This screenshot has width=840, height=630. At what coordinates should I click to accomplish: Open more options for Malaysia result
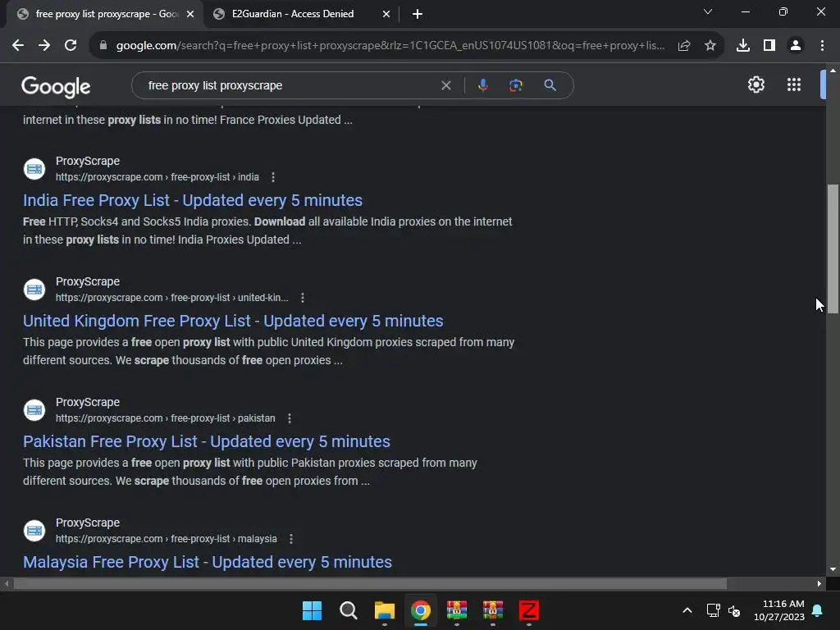(x=291, y=538)
